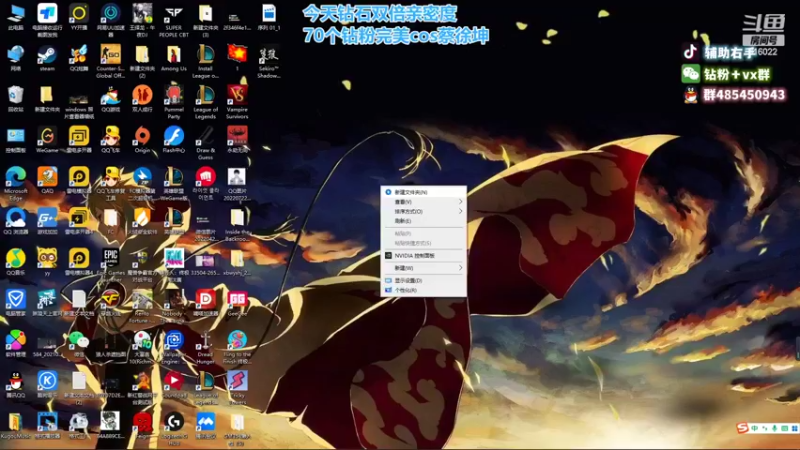Click the blue K 酷狗音乐 icon
The height and width of the screenshot is (450, 800).
[47, 385]
